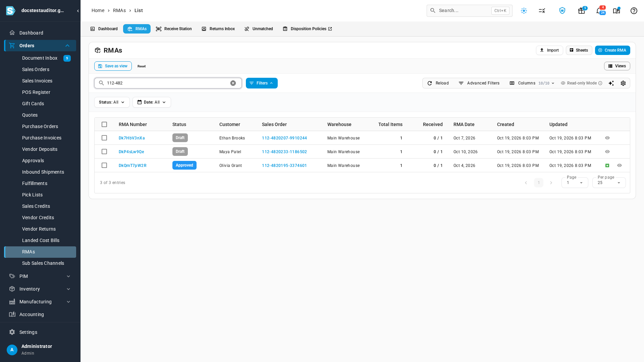Viewport: 644px width, 362px height.
Task: Collapse the sidebar with the arrow icon
Action: coord(78,11)
